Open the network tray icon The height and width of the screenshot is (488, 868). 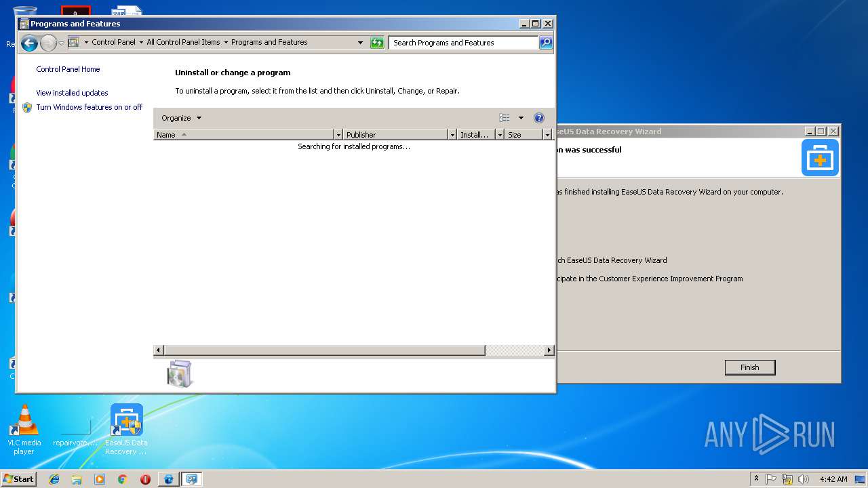coord(787,479)
